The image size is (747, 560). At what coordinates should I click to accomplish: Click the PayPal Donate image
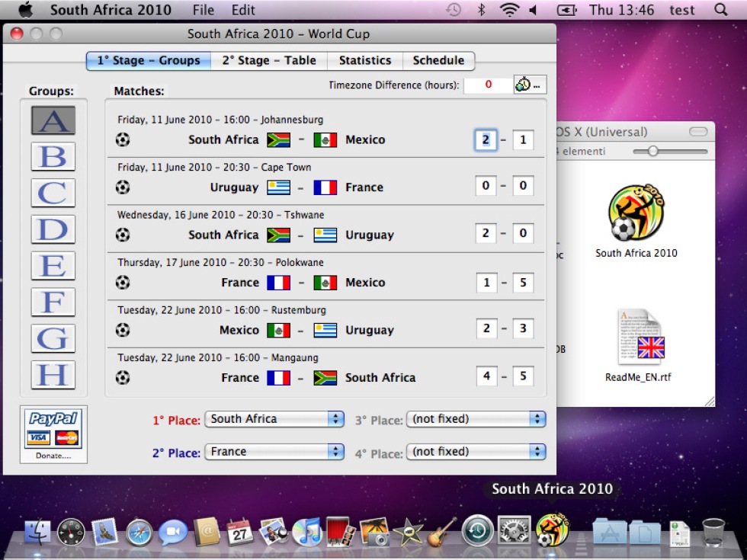pos(53,434)
